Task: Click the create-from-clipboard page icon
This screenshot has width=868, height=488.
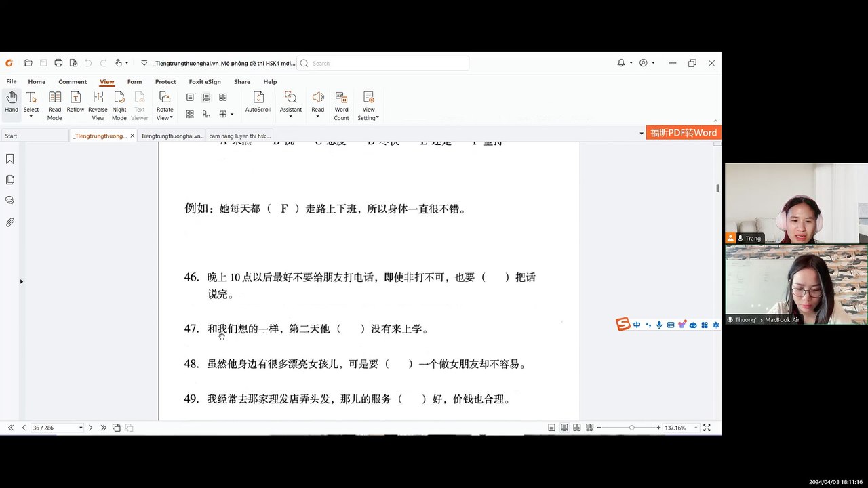Action: pos(73,63)
